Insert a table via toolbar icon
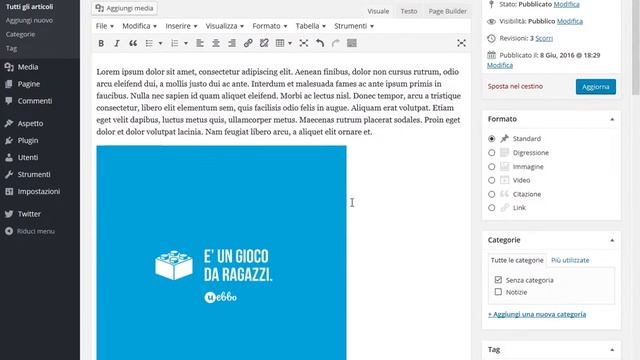This screenshot has height=360, width=640. (280, 43)
